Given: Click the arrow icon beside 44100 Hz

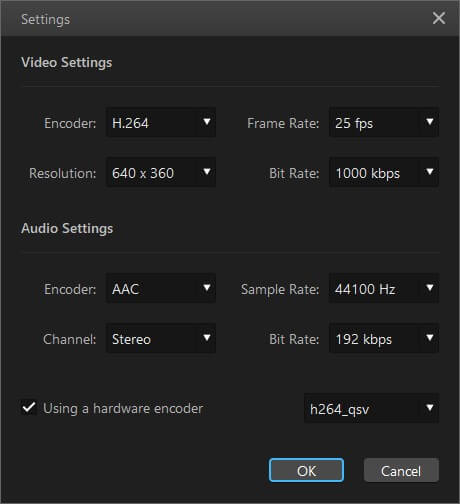Looking at the screenshot, I should tap(430, 288).
